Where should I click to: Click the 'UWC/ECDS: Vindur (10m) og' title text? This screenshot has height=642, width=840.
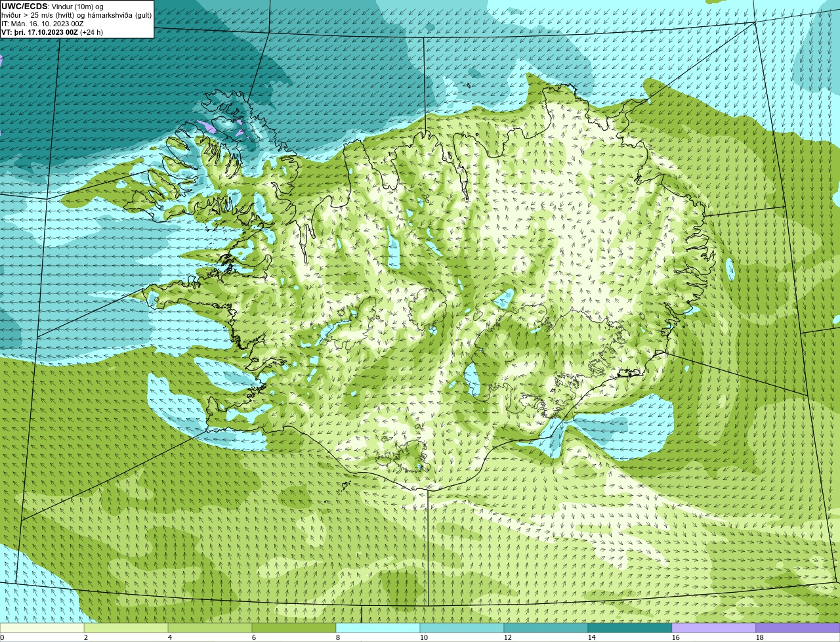pos(52,6)
